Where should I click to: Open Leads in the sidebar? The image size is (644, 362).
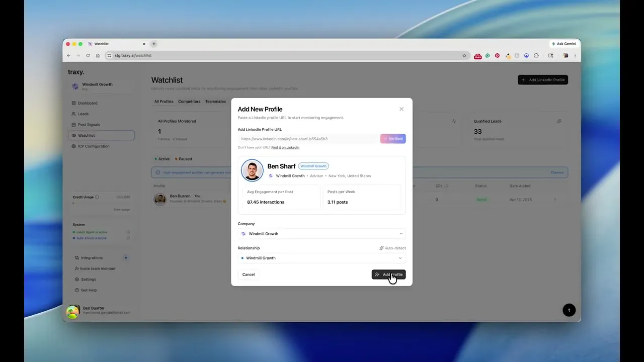pos(102,114)
